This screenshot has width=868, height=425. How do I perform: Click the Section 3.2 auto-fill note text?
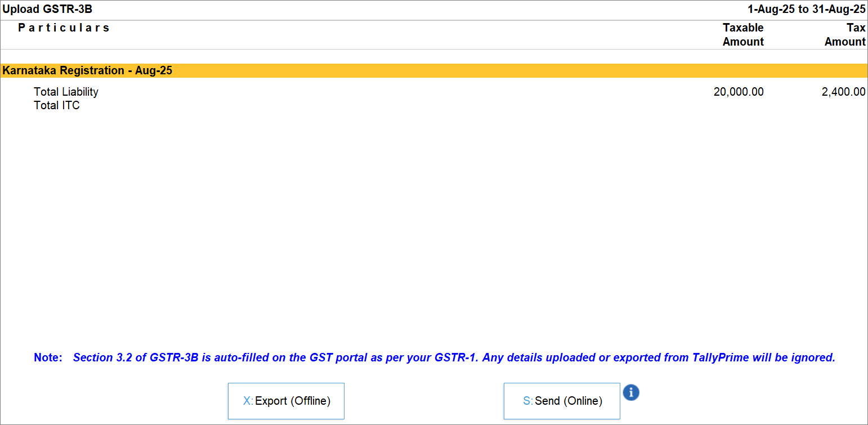(x=454, y=357)
